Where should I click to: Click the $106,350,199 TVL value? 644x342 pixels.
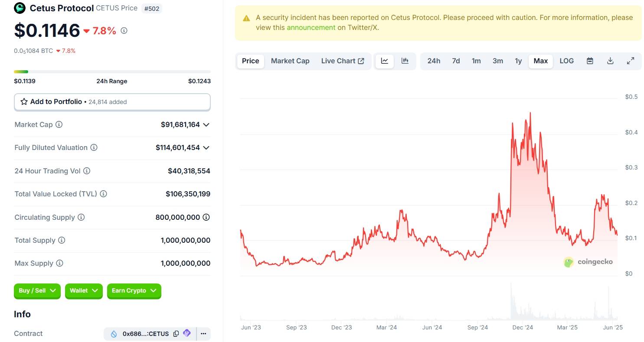pos(188,194)
